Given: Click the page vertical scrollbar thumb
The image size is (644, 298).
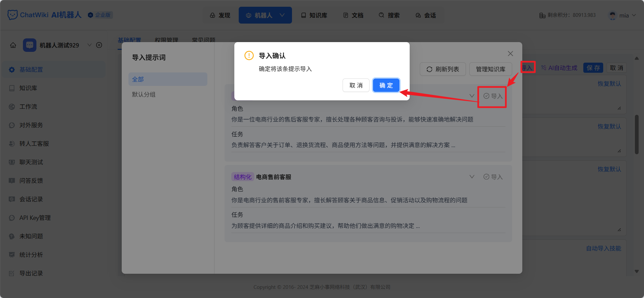Looking at the screenshot, I should 637,134.
